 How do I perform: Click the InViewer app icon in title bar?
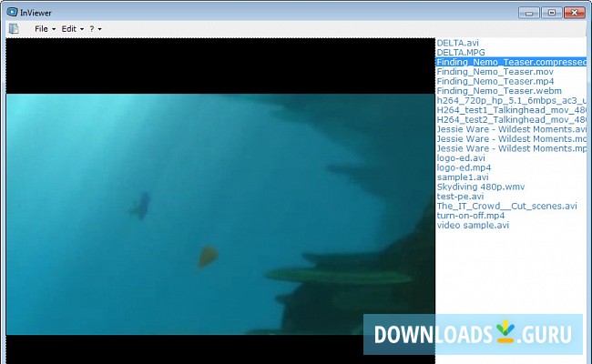[12, 12]
